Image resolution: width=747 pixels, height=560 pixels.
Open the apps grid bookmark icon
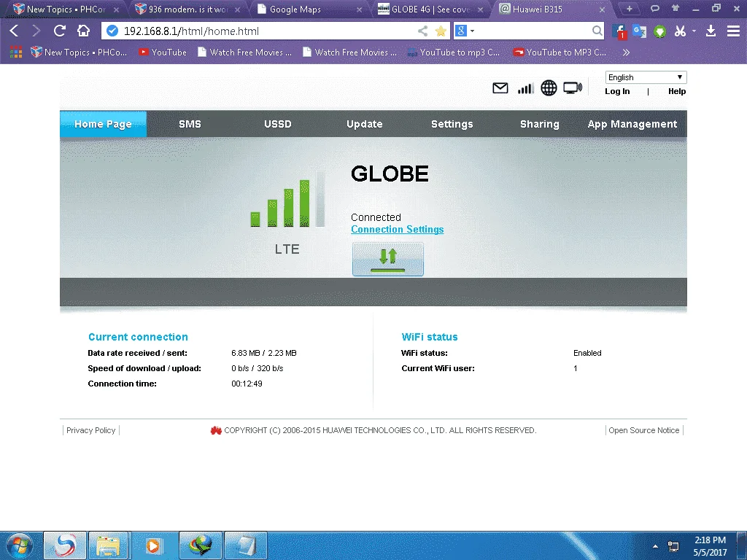click(16, 52)
